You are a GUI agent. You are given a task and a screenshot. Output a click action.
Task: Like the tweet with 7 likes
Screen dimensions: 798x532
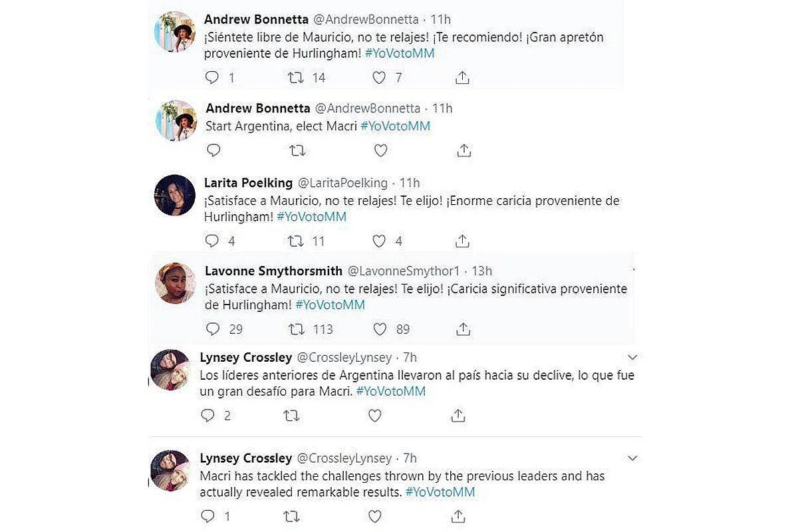(x=379, y=78)
